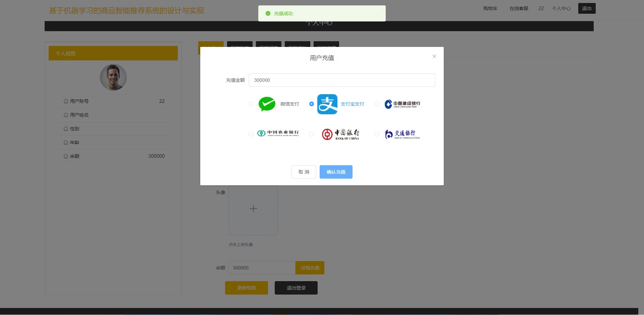Select the 中国农业银行 radio button
644x315 pixels.
point(251,134)
